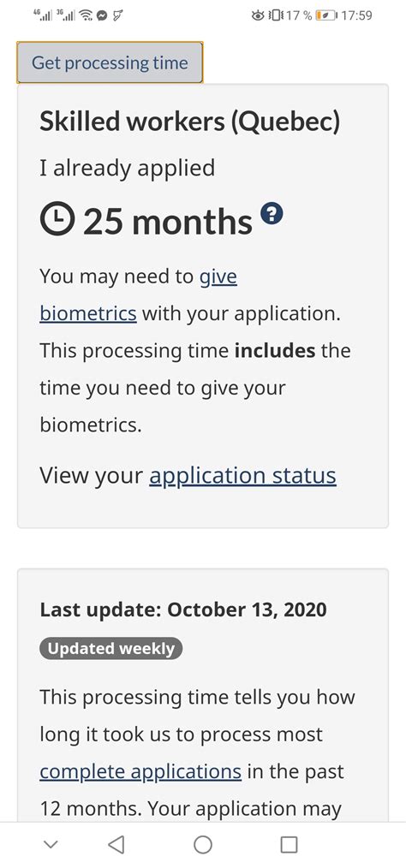
Task: Tap the Get processing time button
Action: click(x=110, y=62)
